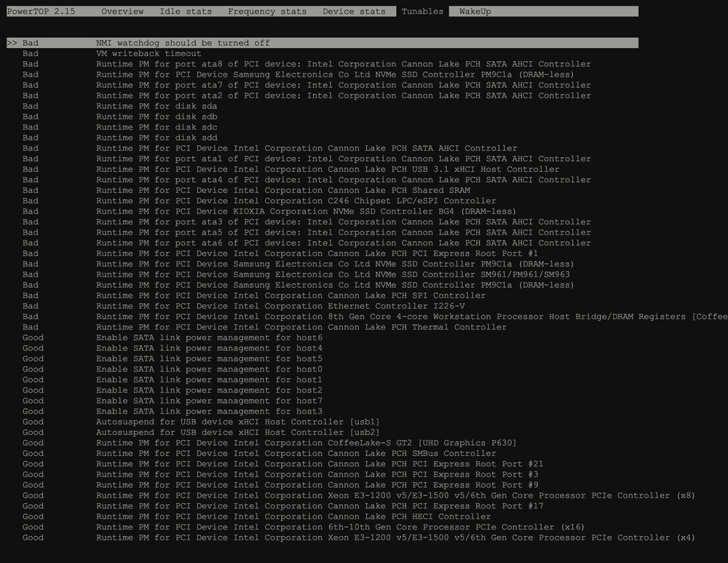
Task: Select Runtime PM for disk sdb
Action: point(120,117)
